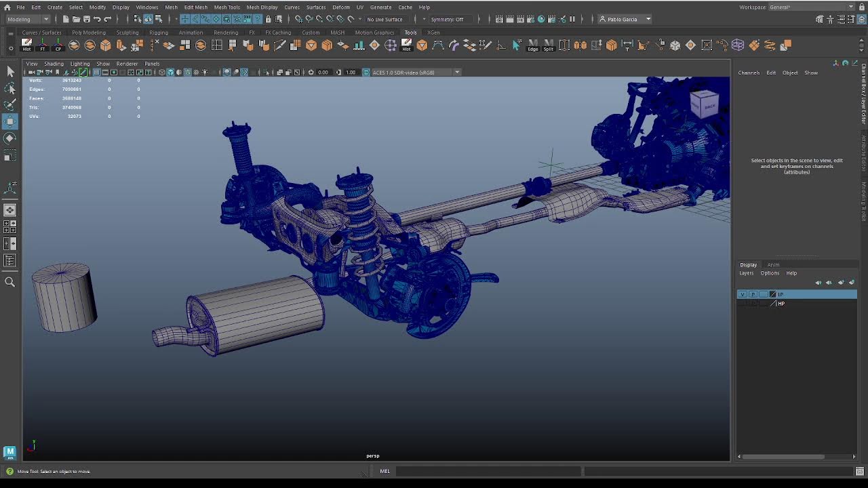The image size is (868, 488).
Task: Open the Options menu in layer editor
Action: click(770, 273)
